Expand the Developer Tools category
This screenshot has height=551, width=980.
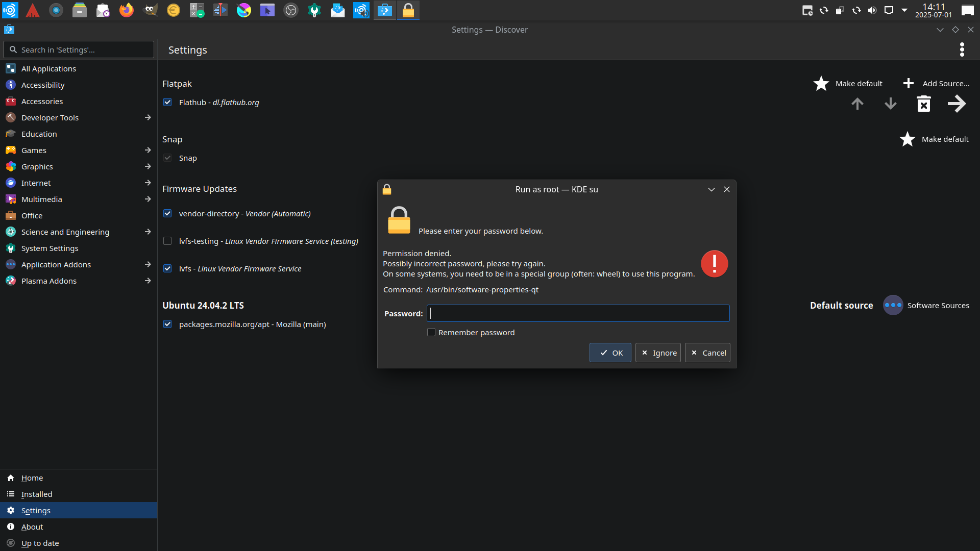tap(148, 117)
